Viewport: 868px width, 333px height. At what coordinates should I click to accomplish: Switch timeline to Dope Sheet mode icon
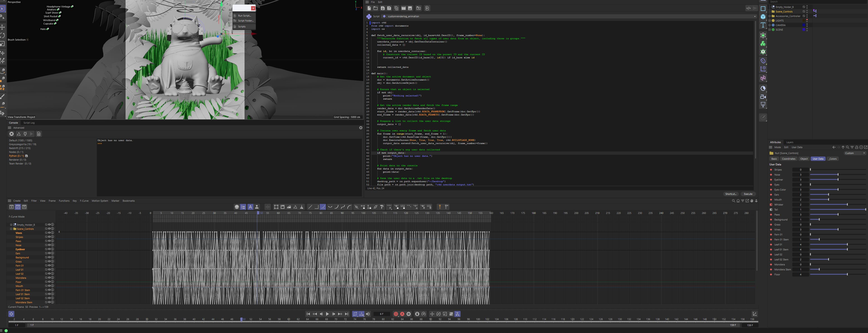tap(12, 207)
